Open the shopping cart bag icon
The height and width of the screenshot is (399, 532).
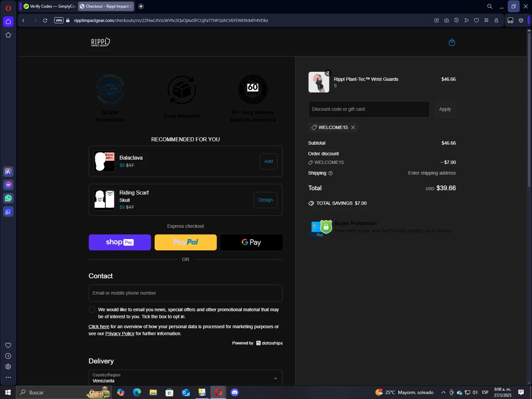pos(451,42)
